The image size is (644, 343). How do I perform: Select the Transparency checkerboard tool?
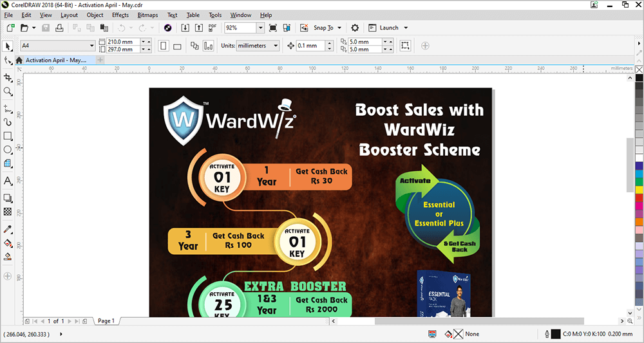[x=7, y=212]
